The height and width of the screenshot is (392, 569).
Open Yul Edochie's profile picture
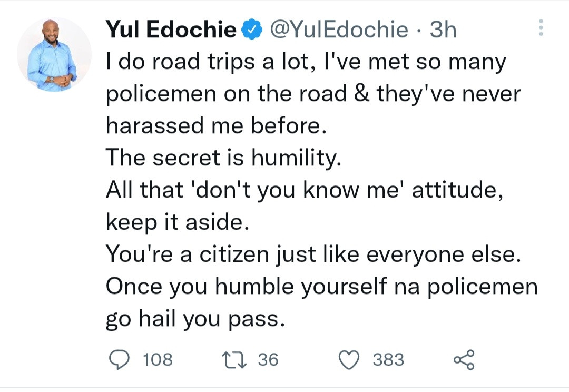point(53,54)
